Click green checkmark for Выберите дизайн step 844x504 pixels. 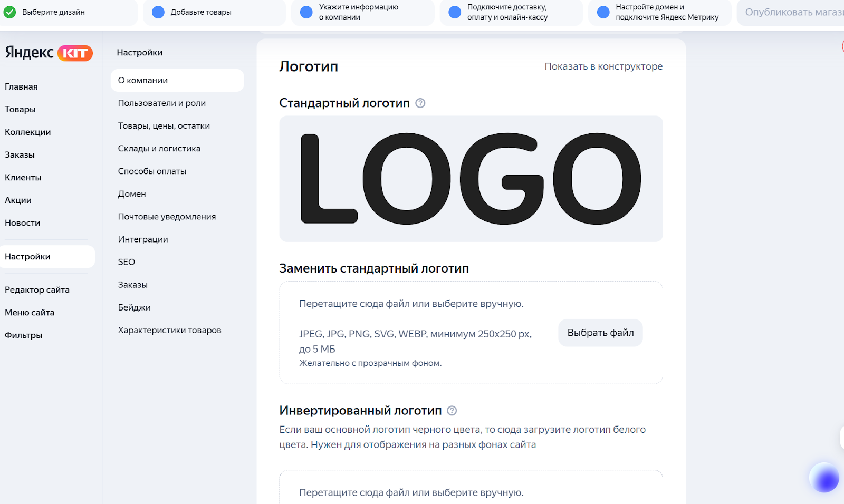coord(10,12)
